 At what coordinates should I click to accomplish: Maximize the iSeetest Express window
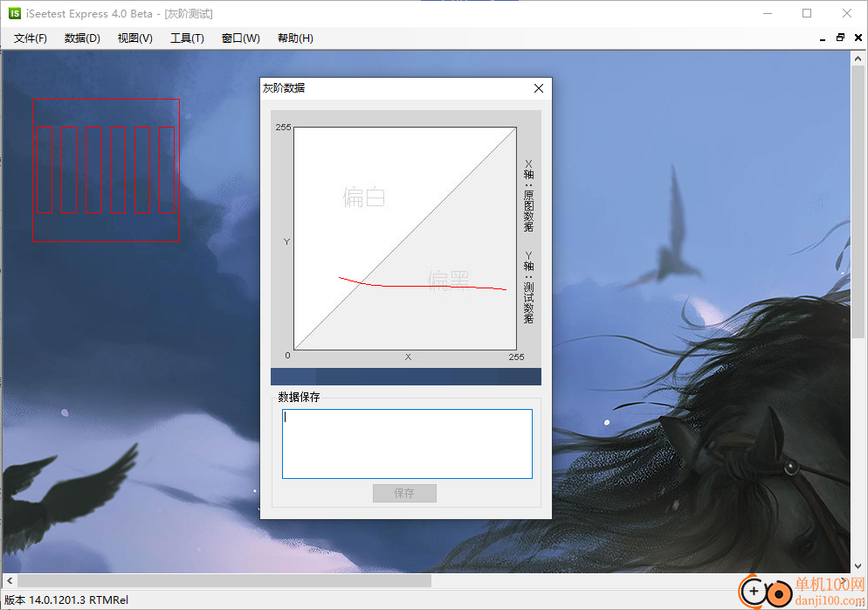[x=807, y=13]
